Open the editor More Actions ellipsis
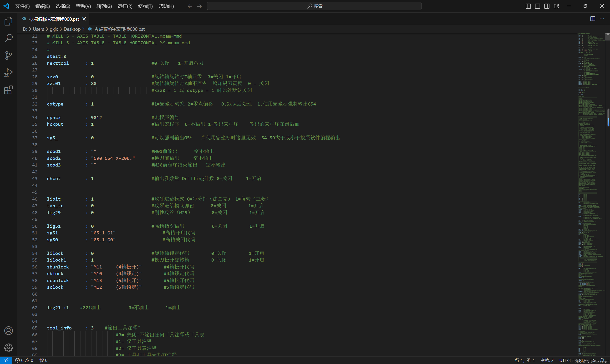The width and height of the screenshot is (610, 364). click(602, 19)
